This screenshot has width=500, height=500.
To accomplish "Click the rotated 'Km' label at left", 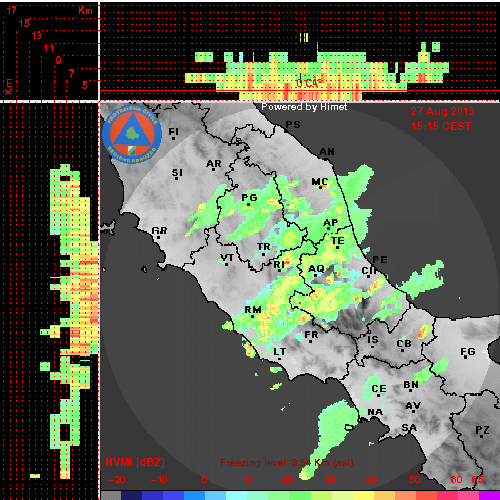I will (8, 87).
